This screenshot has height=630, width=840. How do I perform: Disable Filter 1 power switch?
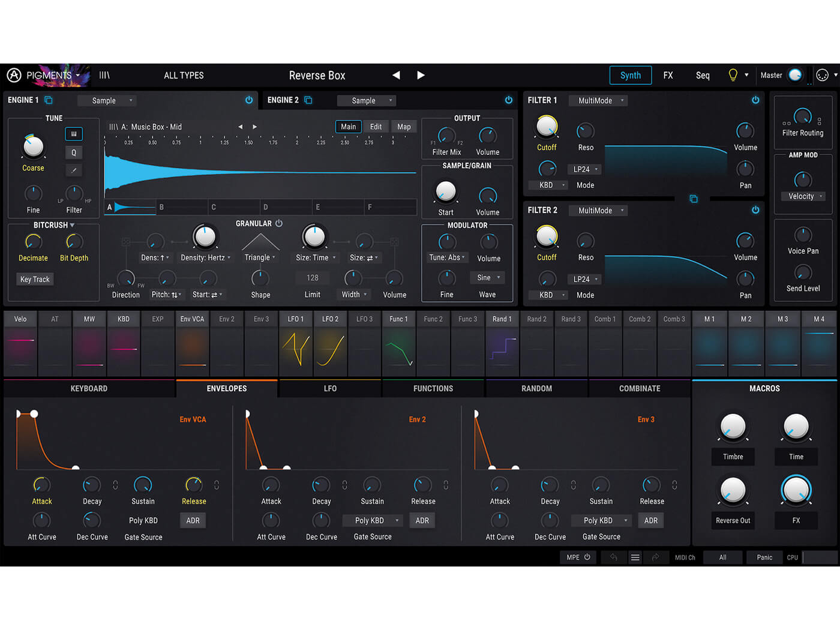click(755, 100)
